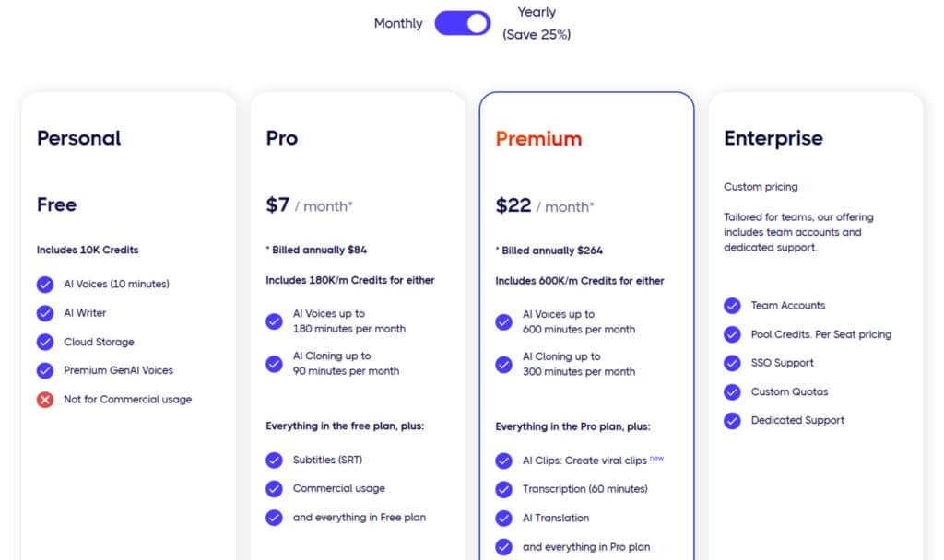Select the SSO Support checkmark icon
Viewport: 944px width, 560px height.
(x=733, y=363)
